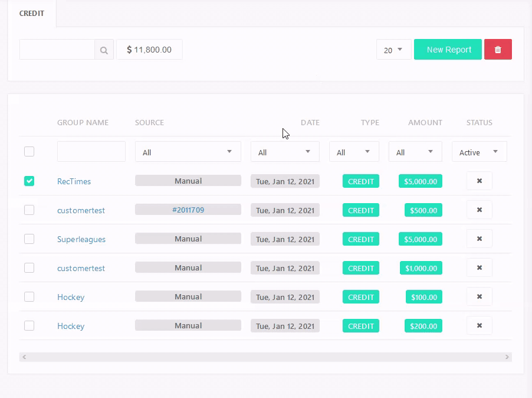Click the horizontal scrollbar track
This screenshot has height=398, width=532.
[265, 357]
